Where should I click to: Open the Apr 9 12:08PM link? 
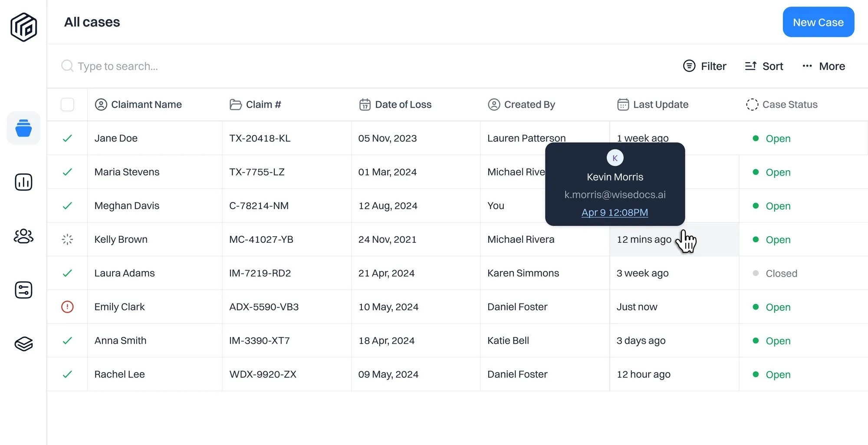(x=615, y=212)
